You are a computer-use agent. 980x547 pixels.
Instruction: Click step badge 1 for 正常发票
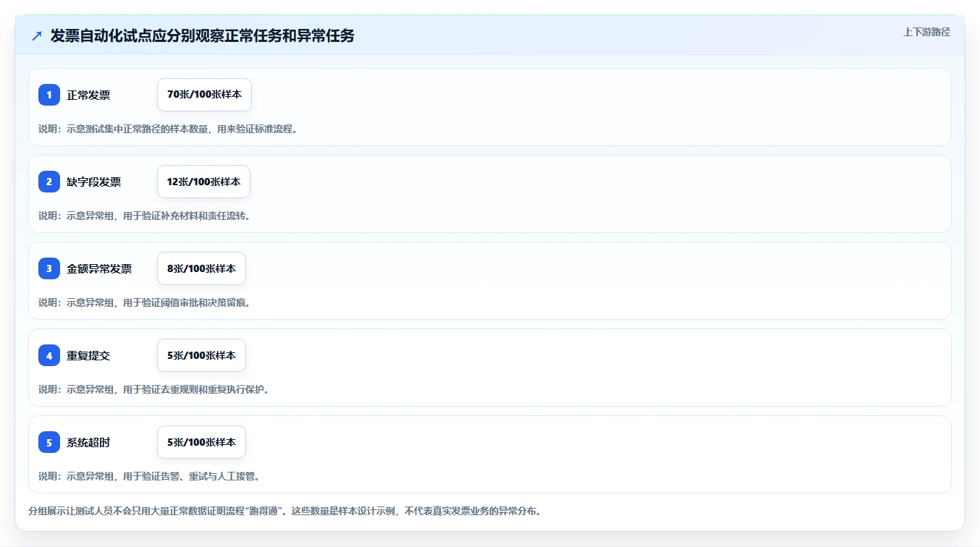[x=49, y=95]
